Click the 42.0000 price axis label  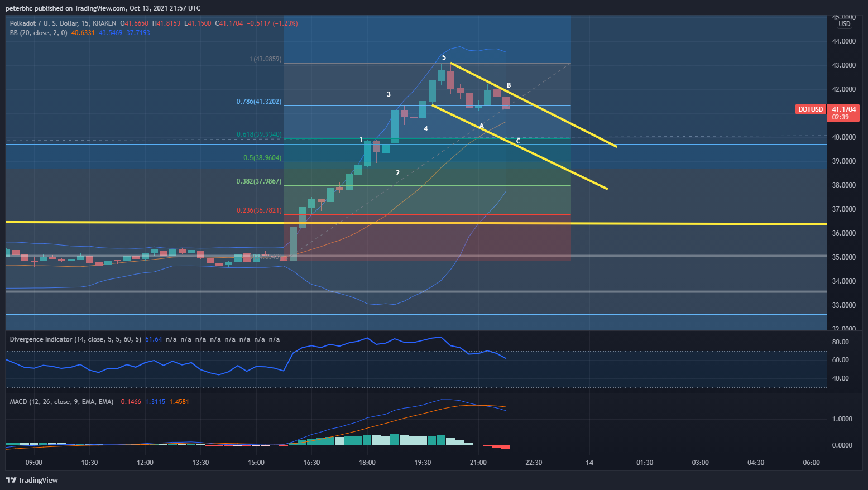point(843,89)
